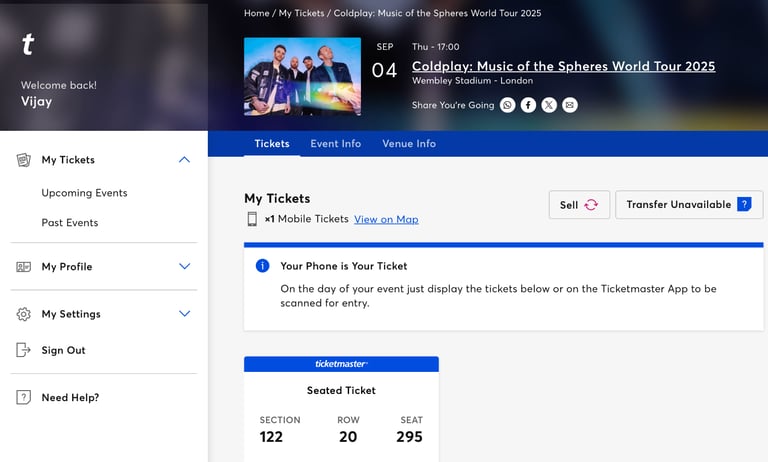Click the Coldplay event thumbnail image

coord(302,76)
